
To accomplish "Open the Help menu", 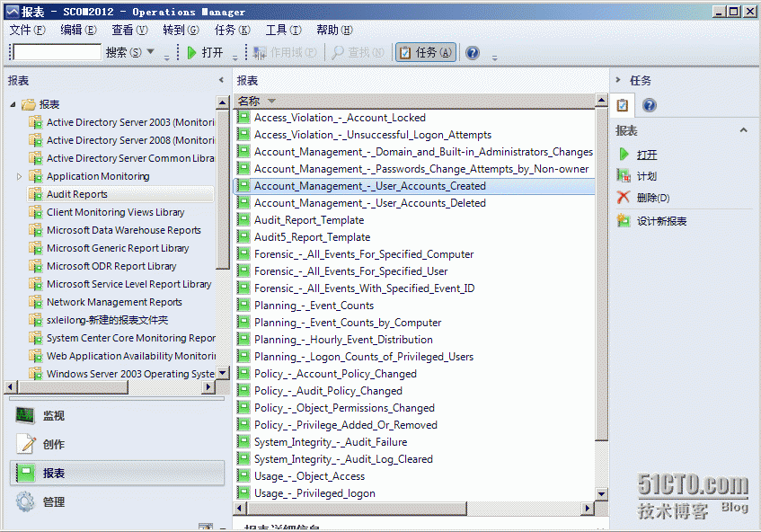I will click(x=334, y=30).
